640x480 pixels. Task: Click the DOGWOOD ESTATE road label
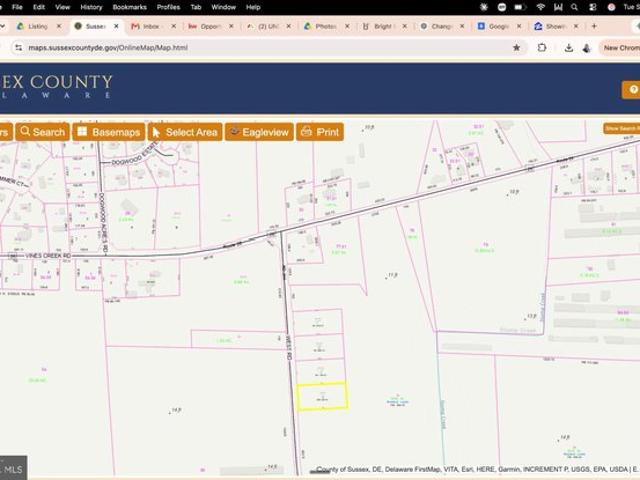pos(135,154)
